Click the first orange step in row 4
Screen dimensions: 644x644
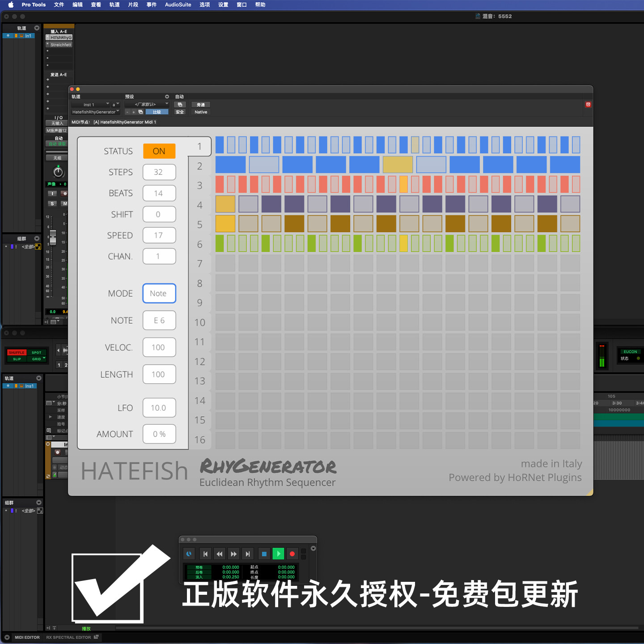pyautogui.click(x=225, y=204)
